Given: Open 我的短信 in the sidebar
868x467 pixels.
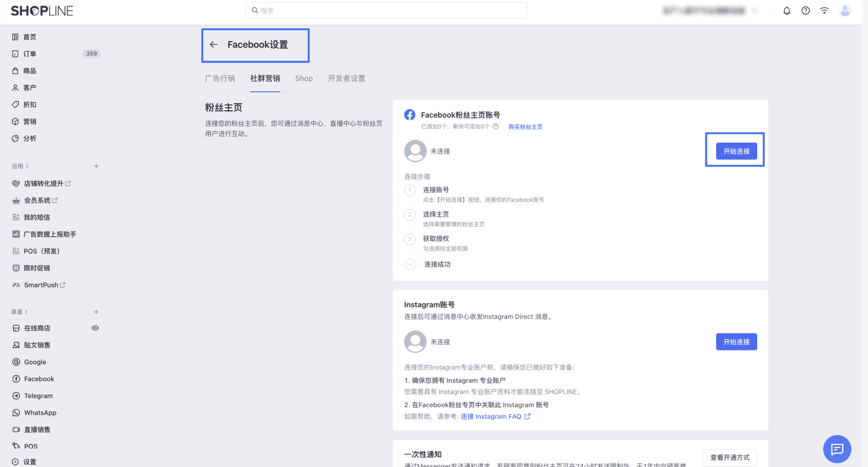Looking at the screenshot, I should point(37,218).
